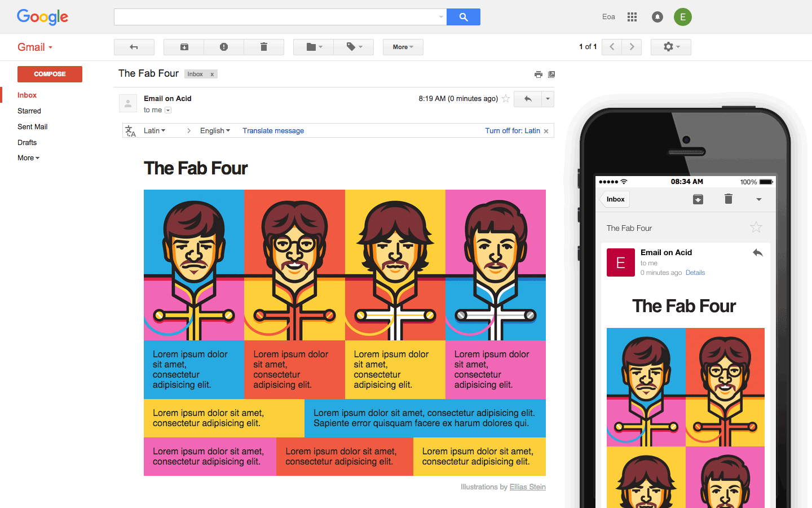Open the green account avatar E
This screenshot has width=812, height=508.
(x=683, y=17)
